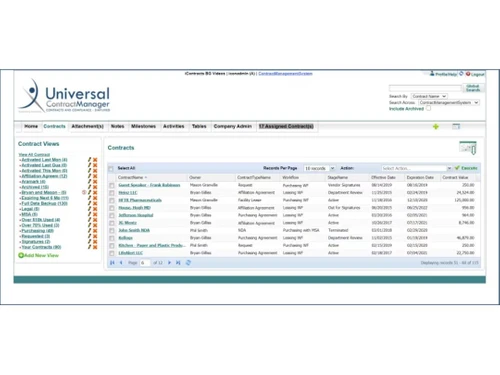Open the Search By Contract Name dropdown
Viewport: 500px width, 375px height.
(x=429, y=96)
